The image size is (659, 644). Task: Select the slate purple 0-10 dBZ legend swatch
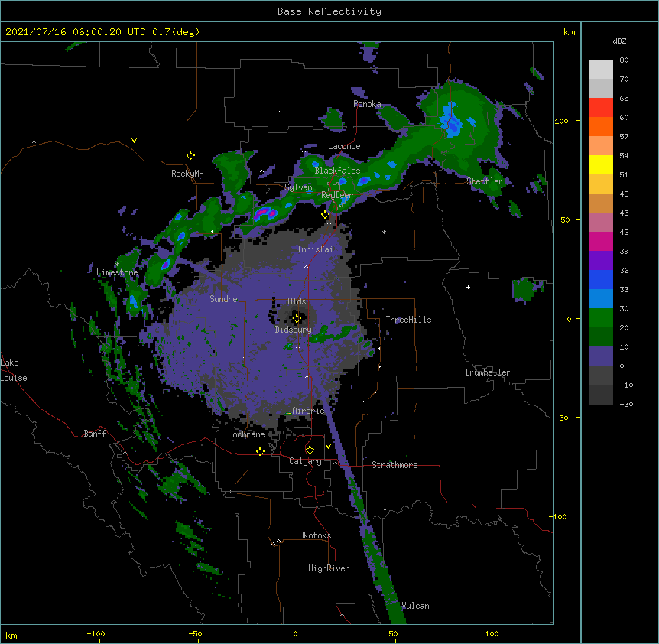click(x=601, y=356)
